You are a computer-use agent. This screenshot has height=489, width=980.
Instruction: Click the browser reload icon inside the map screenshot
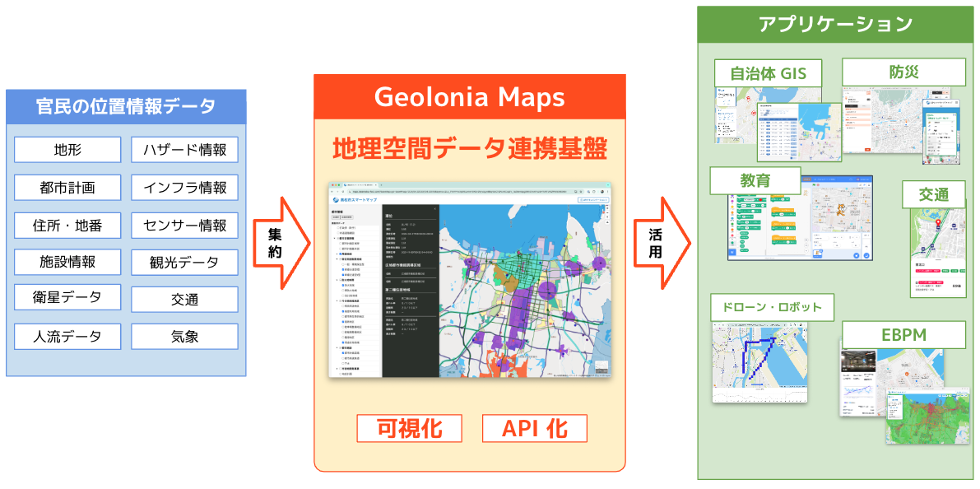(x=343, y=192)
